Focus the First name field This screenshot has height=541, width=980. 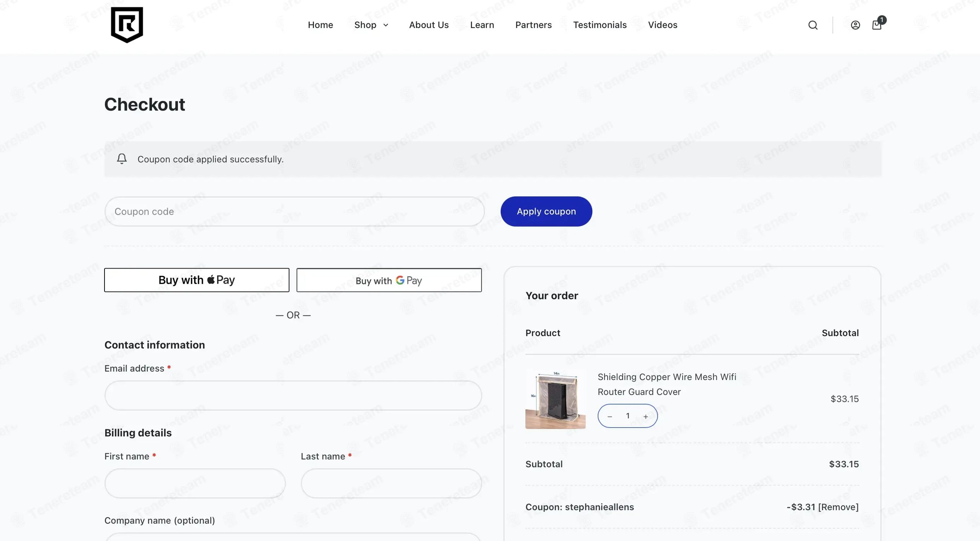(x=195, y=484)
